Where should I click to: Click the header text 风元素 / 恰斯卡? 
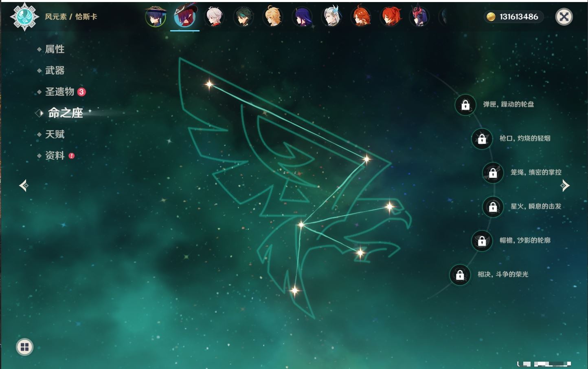pyautogui.click(x=71, y=17)
